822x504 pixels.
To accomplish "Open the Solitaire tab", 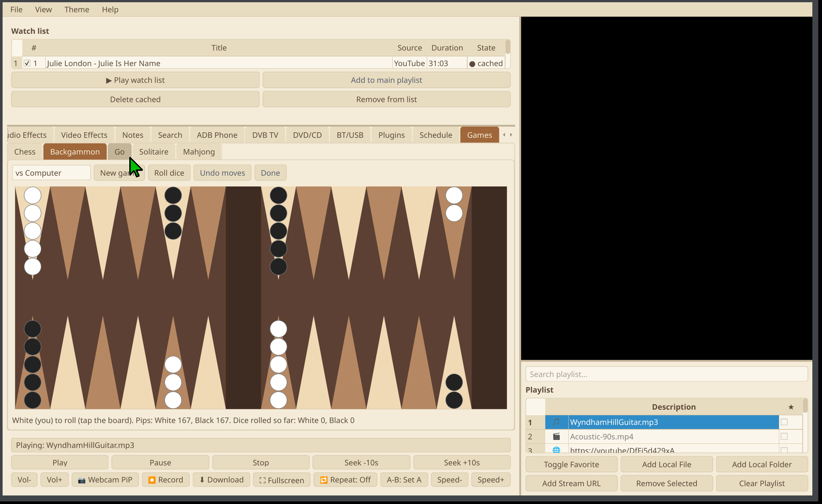I will click(154, 152).
